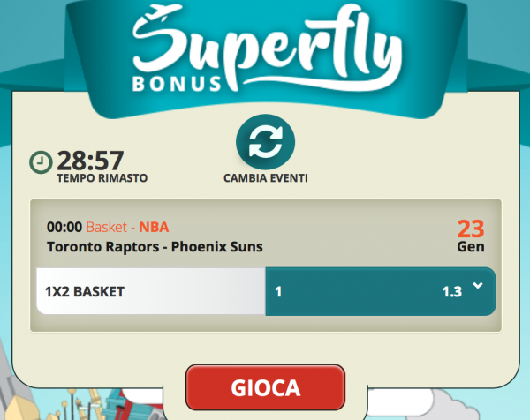Click the TEMPO RIMASTO label
Screen dimensions: 530x420
click(102, 178)
